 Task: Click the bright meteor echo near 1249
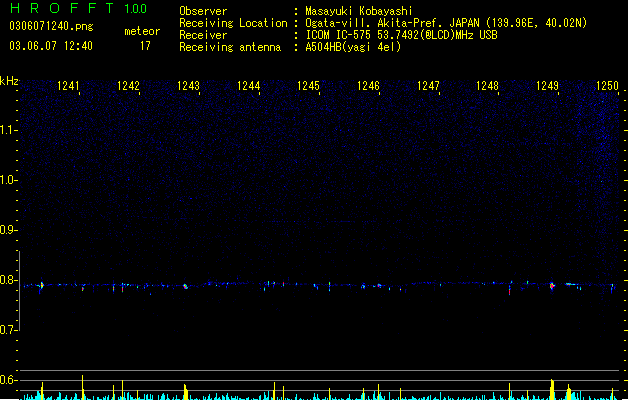(x=552, y=286)
